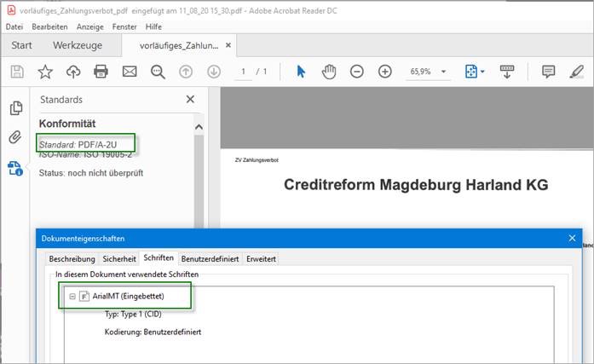Switch to the Start tab
Screen dimensions: 594x364
click(21, 45)
